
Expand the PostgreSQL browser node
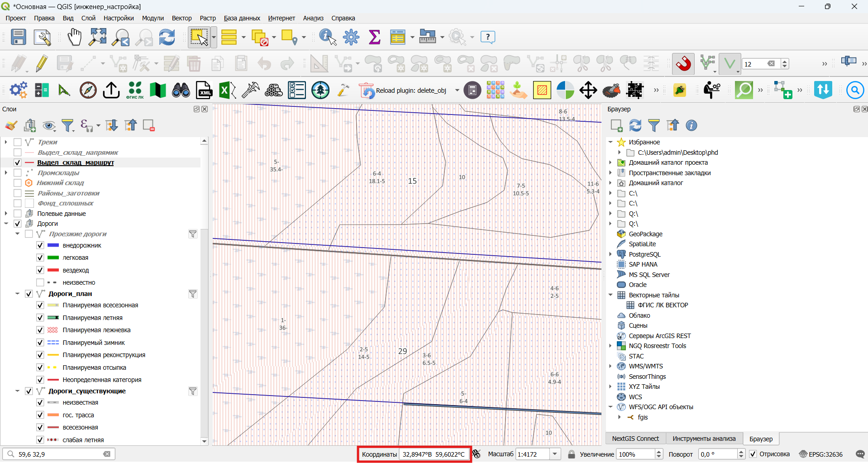point(610,254)
